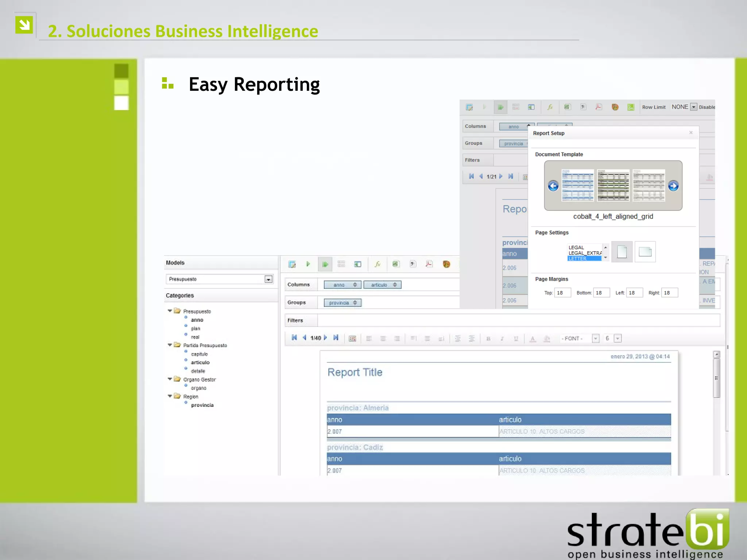Open the background fill color picker

[547, 339]
